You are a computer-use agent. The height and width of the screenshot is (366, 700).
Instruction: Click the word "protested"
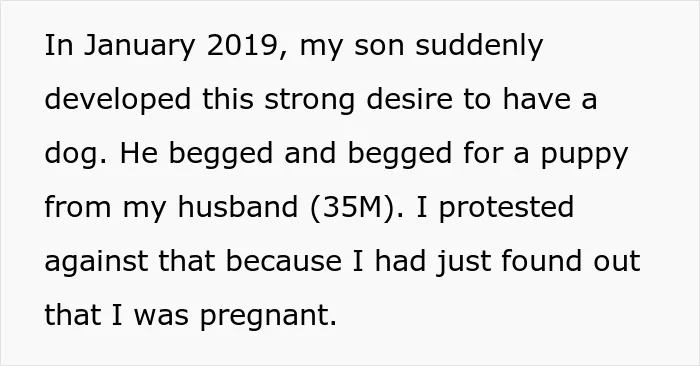coord(506,209)
